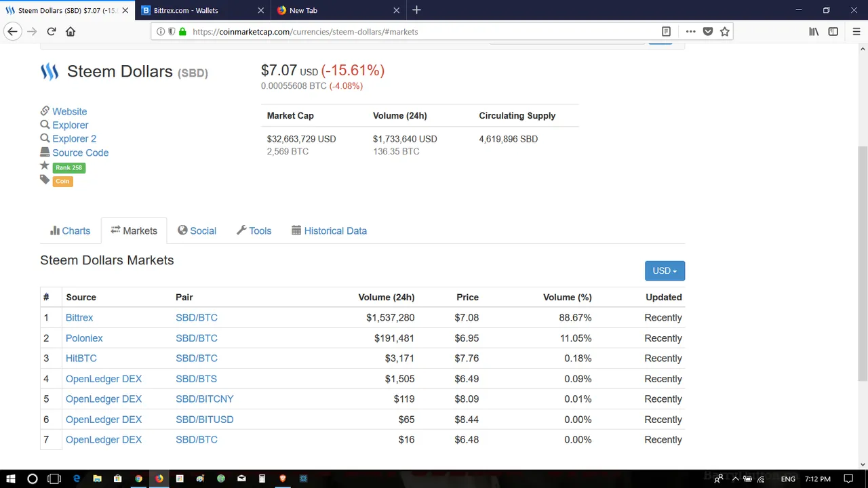Switch to Chrome in the taskbar

(138, 479)
